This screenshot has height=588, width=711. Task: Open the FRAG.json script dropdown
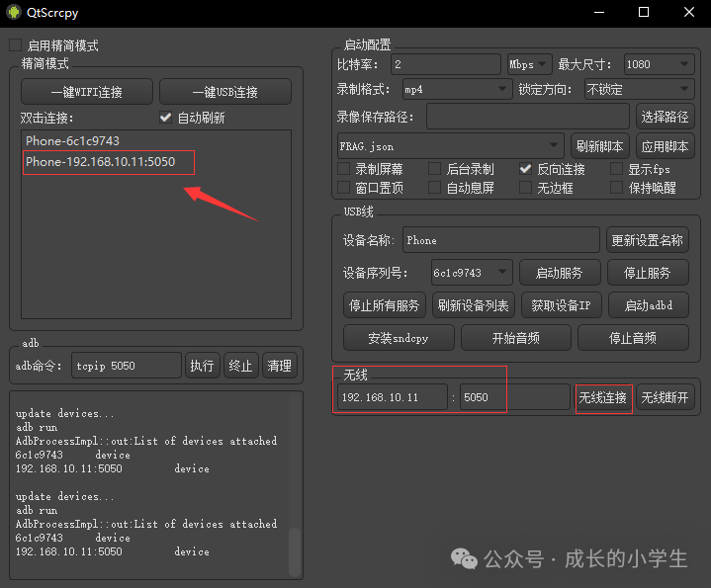pyautogui.click(x=451, y=146)
